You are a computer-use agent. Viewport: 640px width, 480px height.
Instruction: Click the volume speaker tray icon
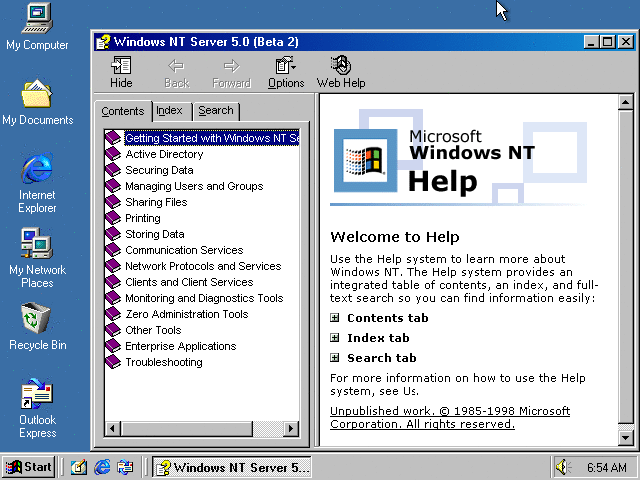pos(563,467)
